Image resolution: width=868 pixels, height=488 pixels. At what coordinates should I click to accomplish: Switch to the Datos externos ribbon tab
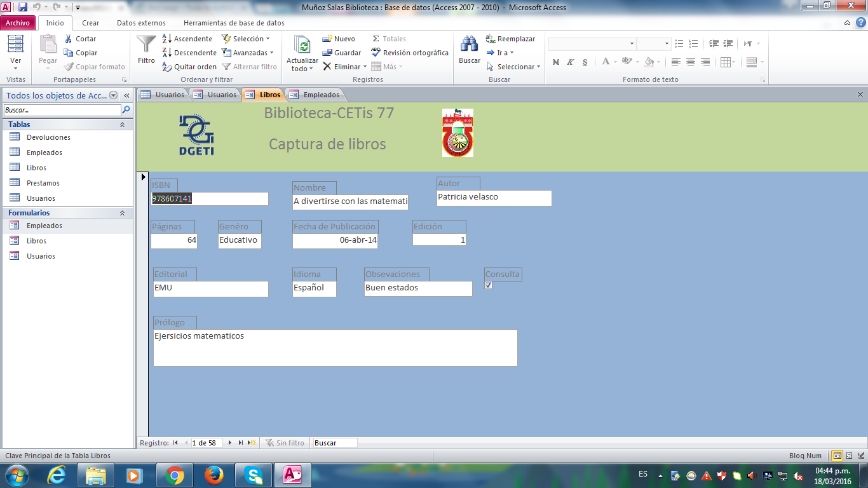pos(141,23)
